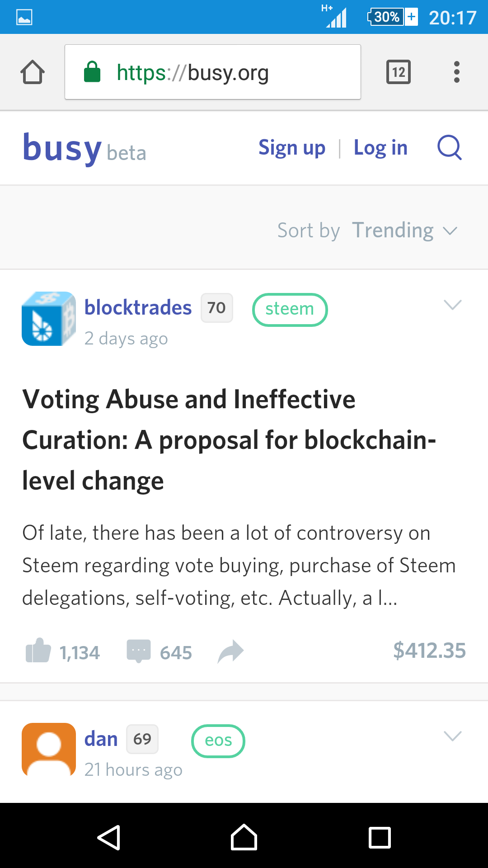Select the eos tag
488x868 pixels.
218,741
